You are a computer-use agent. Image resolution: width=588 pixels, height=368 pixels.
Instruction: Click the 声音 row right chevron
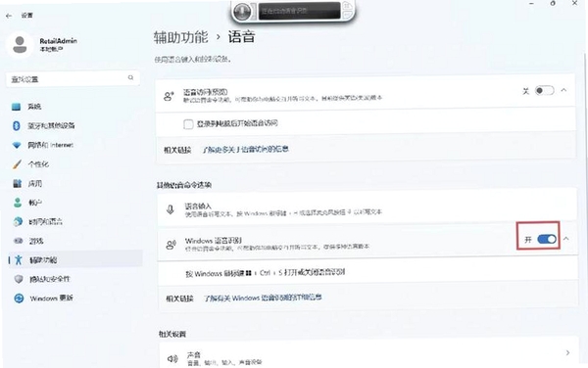coord(567,352)
